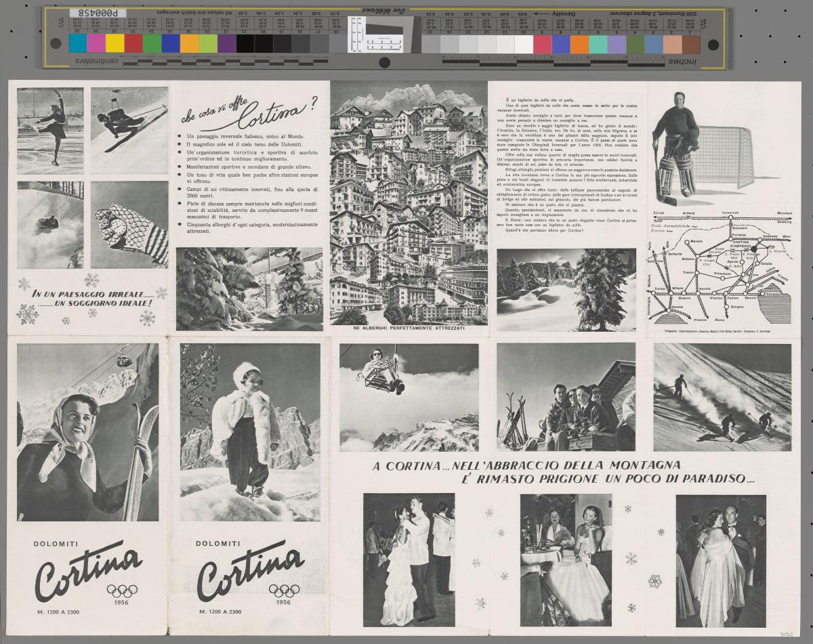
Task: Click the cable car gondola above the woman with skis
Action: click(x=123, y=358)
